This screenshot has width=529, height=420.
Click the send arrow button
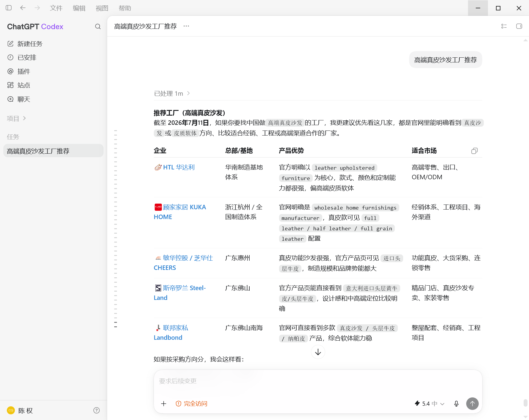pyautogui.click(x=472, y=403)
